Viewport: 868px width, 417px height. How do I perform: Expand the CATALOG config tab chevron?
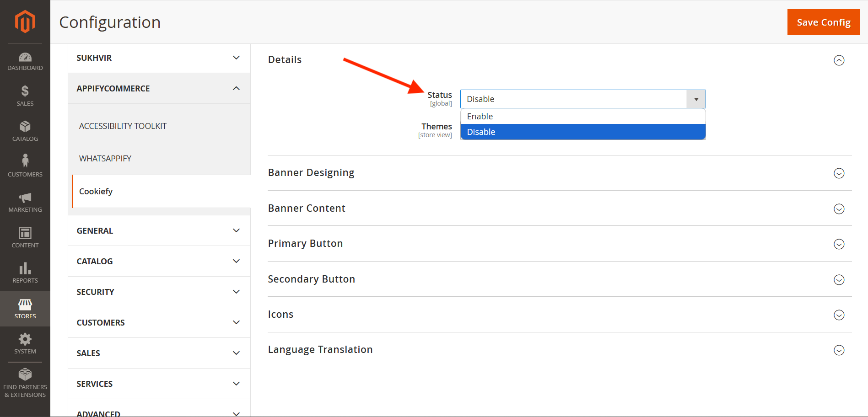pos(236,261)
